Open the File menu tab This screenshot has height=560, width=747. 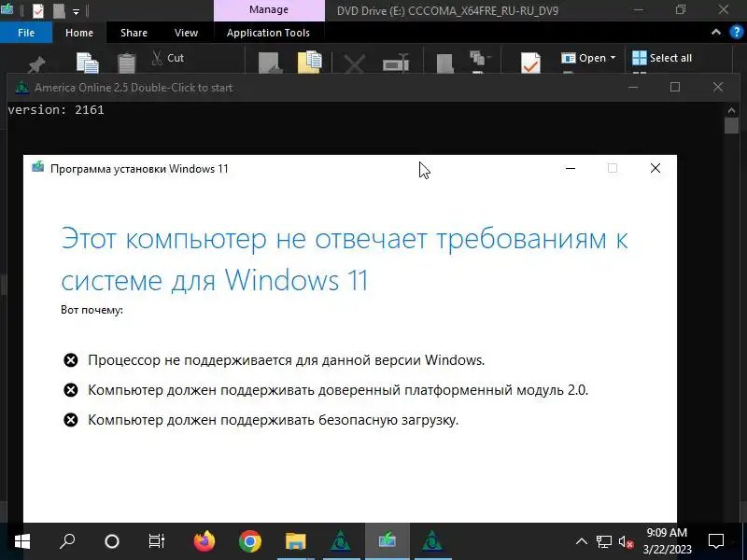(26, 33)
